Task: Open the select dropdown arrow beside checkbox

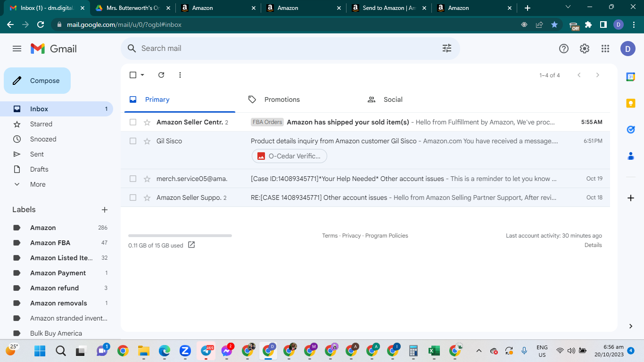Action: pos(142,75)
